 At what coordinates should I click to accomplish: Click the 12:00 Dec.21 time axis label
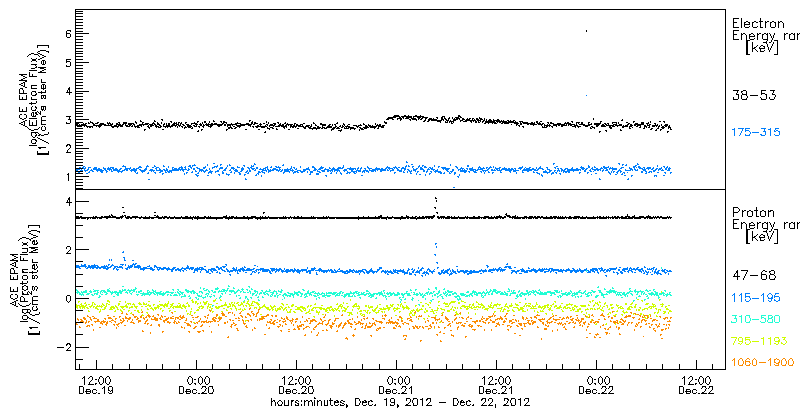[496, 386]
